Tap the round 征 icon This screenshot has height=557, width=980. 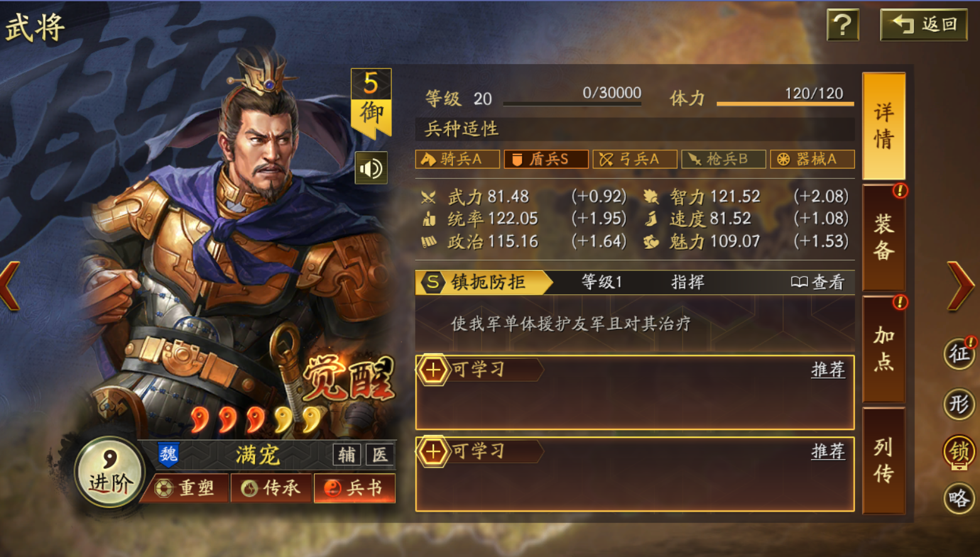(959, 353)
